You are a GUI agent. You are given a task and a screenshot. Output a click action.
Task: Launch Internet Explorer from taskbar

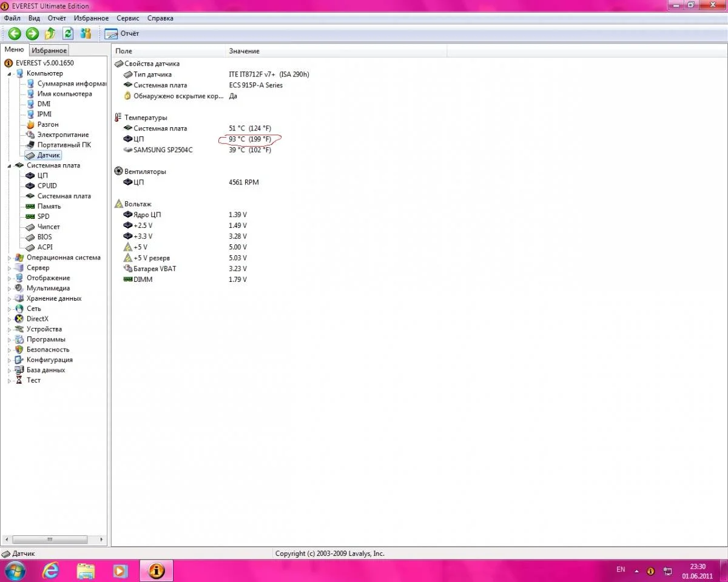[51, 570]
